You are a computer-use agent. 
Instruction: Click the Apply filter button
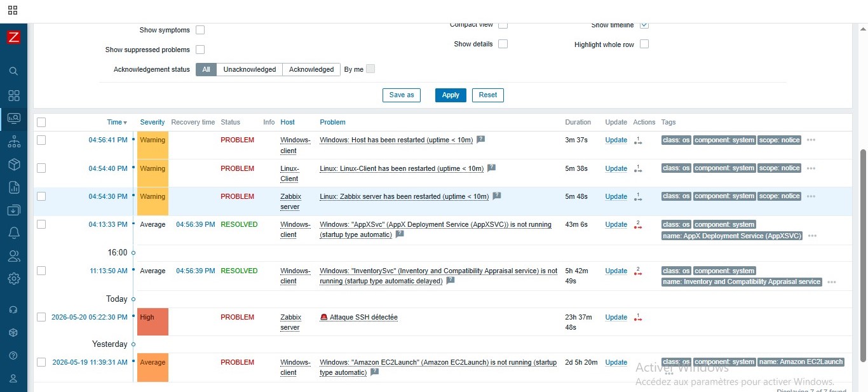[x=451, y=95]
